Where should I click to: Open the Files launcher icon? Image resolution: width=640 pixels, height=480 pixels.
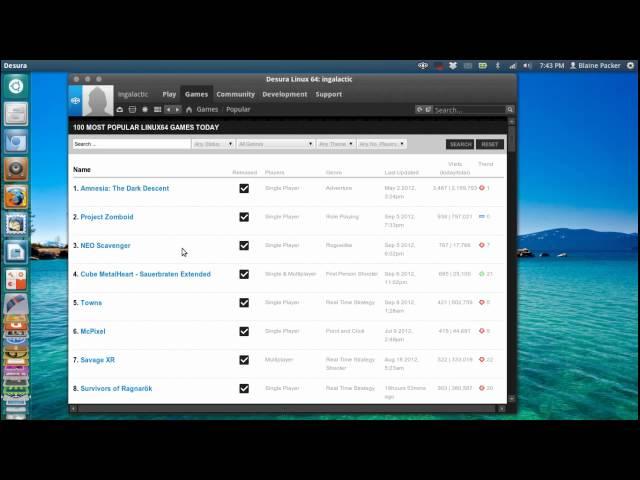point(16,114)
